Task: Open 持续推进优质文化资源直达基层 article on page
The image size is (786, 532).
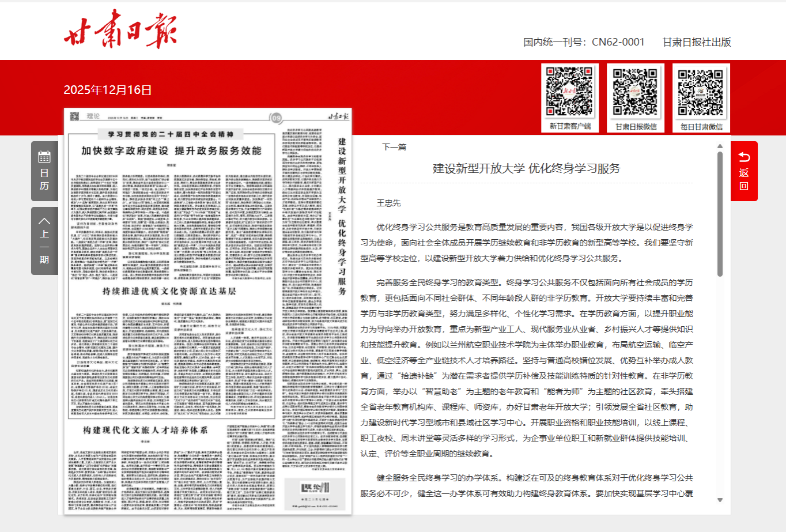Action: coord(169,291)
